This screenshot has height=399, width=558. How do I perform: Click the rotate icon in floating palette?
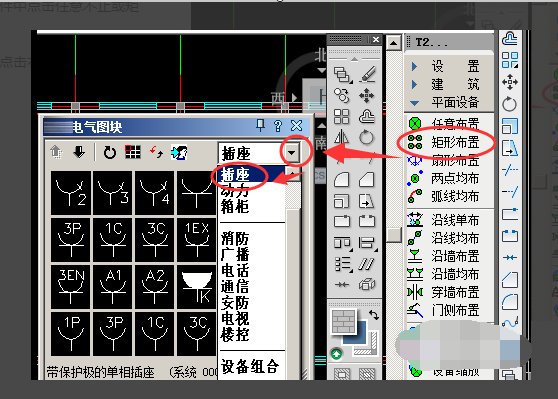tap(367, 137)
